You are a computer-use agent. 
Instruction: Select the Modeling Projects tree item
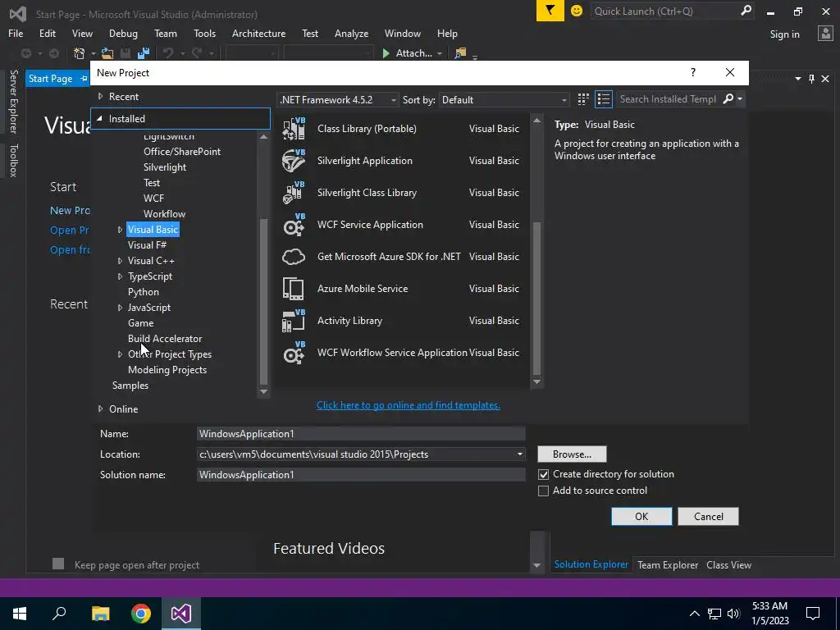click(x=167, y=370)
